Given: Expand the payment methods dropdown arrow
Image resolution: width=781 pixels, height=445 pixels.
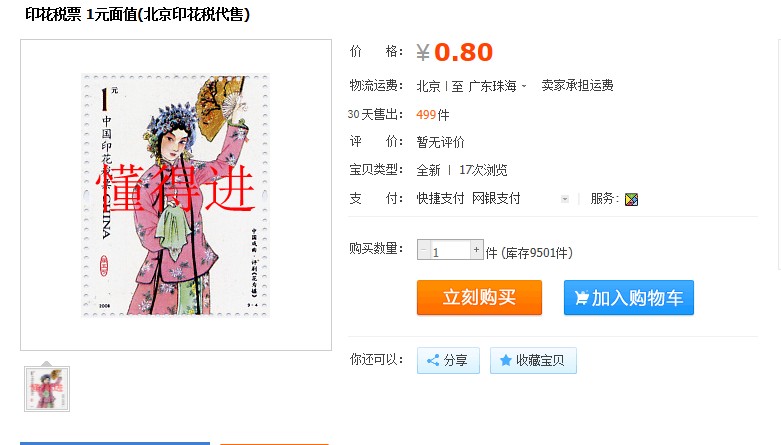Looking at the screenshot, I should [x=565, y=199].
